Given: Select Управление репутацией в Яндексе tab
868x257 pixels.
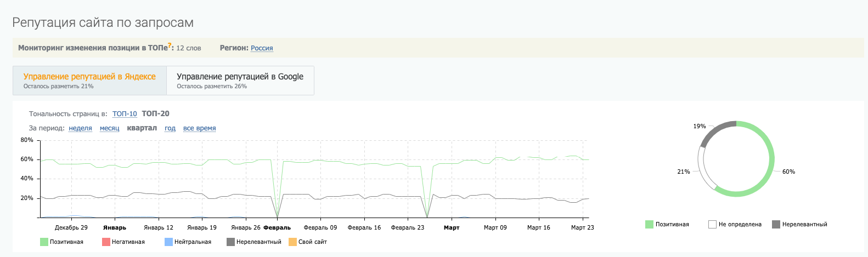Looking at the screenshot, I should [x=89, y=81].
